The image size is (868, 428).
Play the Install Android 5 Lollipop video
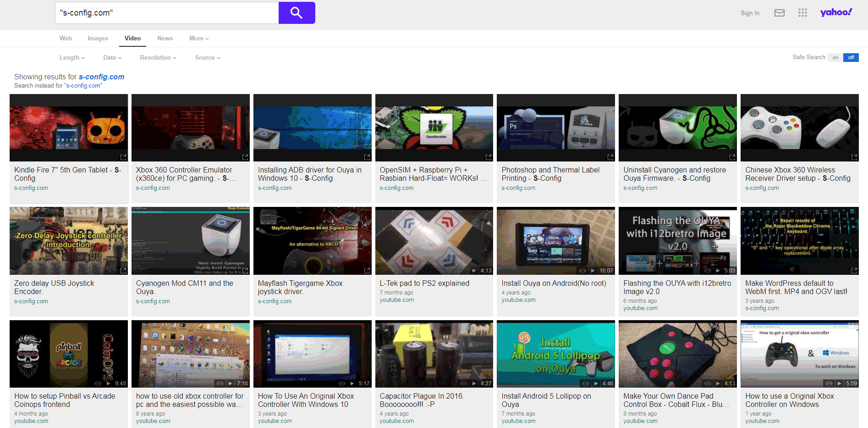[596, 384]
